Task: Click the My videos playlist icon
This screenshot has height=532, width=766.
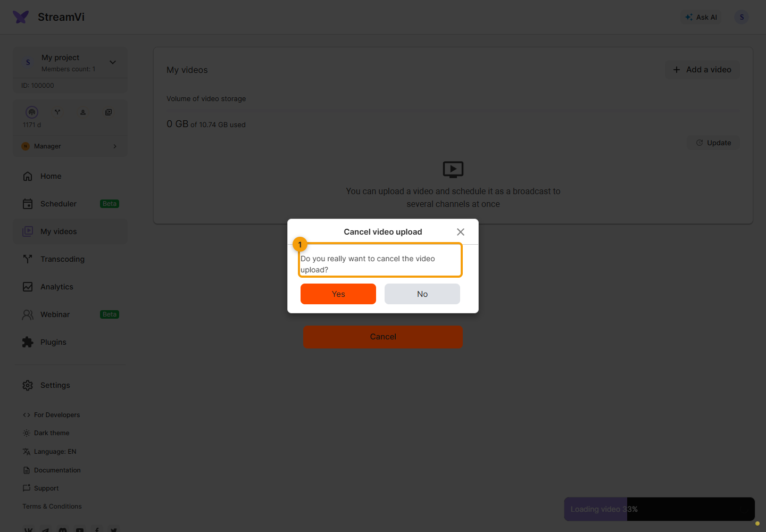Action: pyautogui.click(x=28, y=231)
